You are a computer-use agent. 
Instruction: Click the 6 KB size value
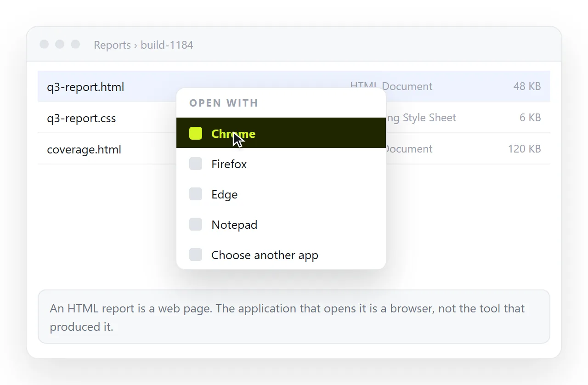pos(530,118)
